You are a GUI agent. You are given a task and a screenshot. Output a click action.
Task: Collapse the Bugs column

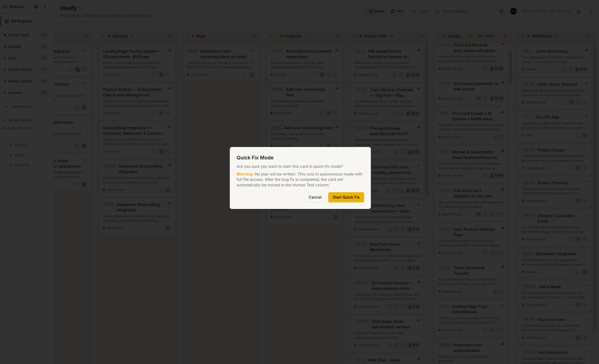[187, 36]
